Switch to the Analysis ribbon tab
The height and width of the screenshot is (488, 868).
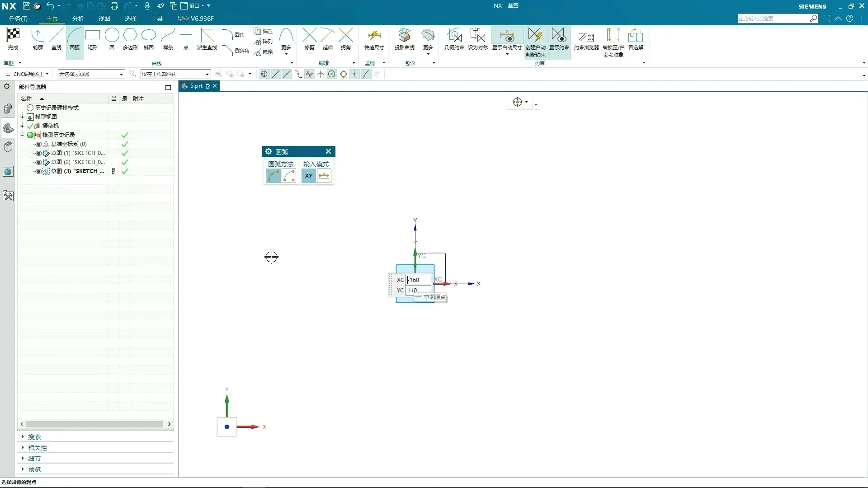click(78, 19)
